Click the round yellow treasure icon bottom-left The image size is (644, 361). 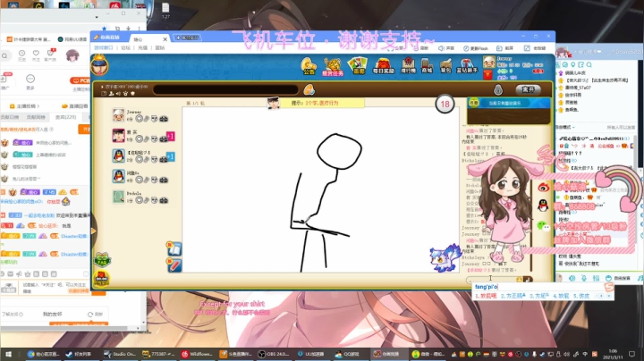pyautogui.click(x=101, y=279)
